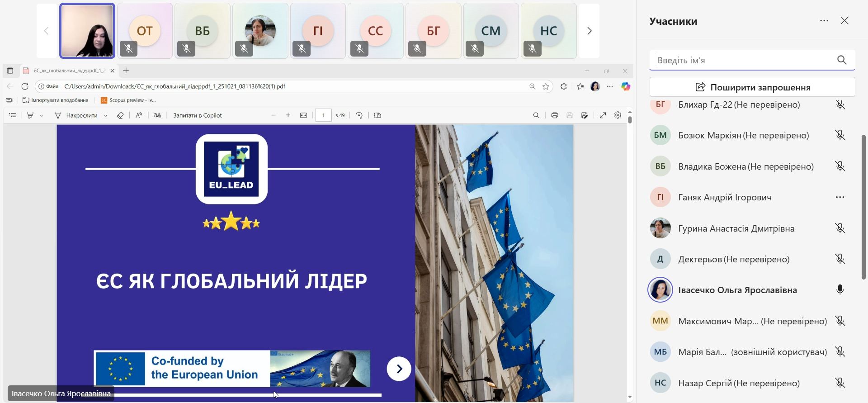This screenshot has height=403, width=868.
Task: Open PDF viewer settings gear
Action: coord(618,115)
